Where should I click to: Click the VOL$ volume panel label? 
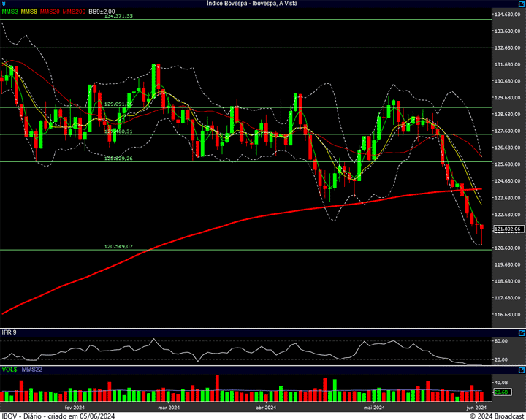9,370
